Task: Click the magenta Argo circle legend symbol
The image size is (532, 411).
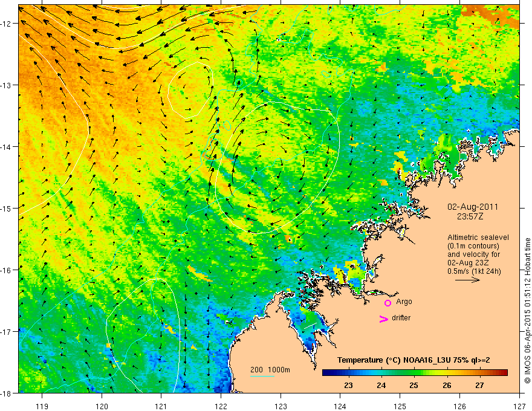Action: [388, 303]
